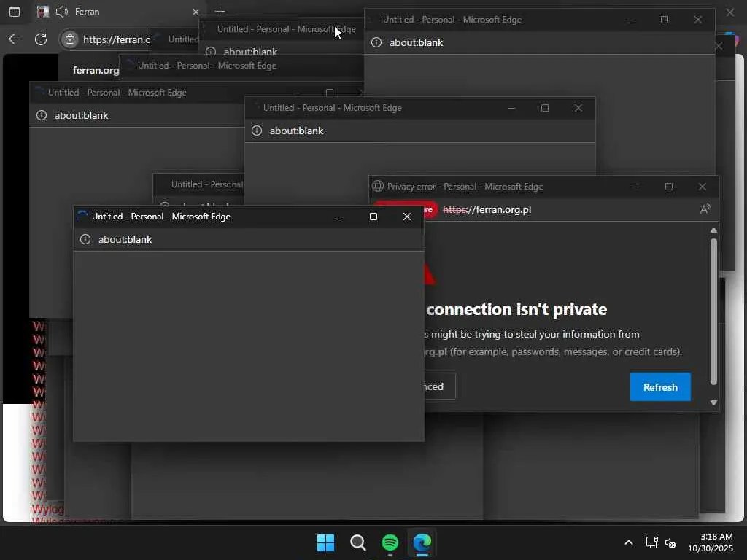The height and width of the screenshot is (560, 747).
Task: Click the vertical scrollbar thumb in Privacy error window
Action: pos(713,311)
